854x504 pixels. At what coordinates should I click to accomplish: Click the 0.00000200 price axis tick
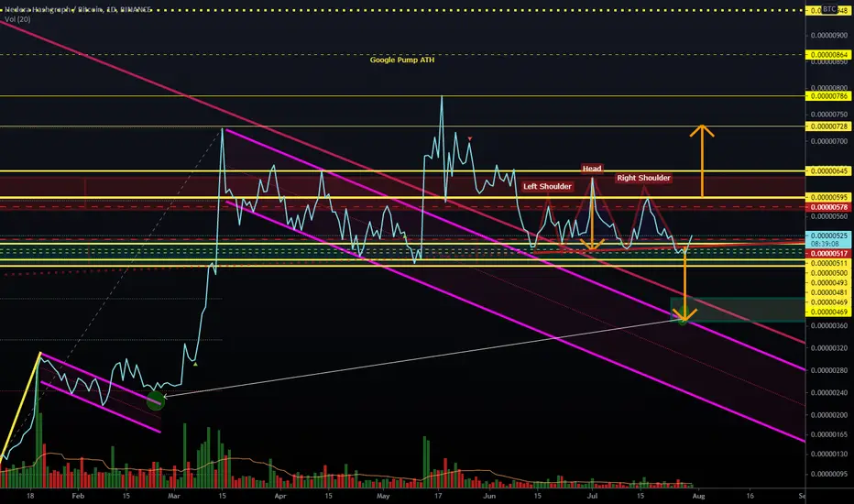point(829,415)
